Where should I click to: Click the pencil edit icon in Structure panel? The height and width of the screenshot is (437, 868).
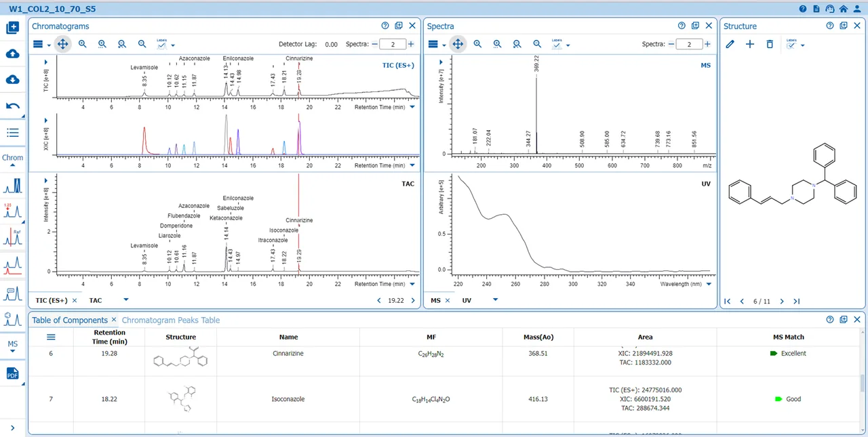pyautogui.click(x=730, y=44)
